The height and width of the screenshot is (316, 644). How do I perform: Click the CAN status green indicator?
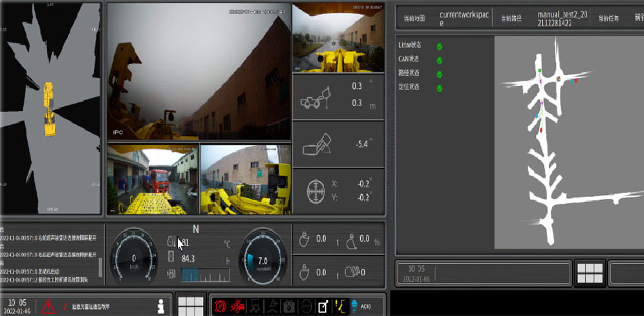pyautogui.click(x=439, y=60)
